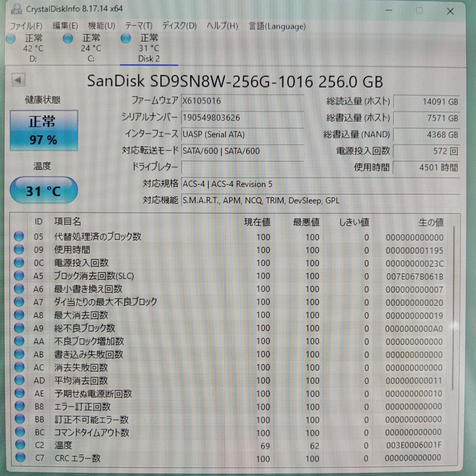
Task: Open the ヘルプ(H) menu
Action: pyautogui.click(x=222, y=26)
